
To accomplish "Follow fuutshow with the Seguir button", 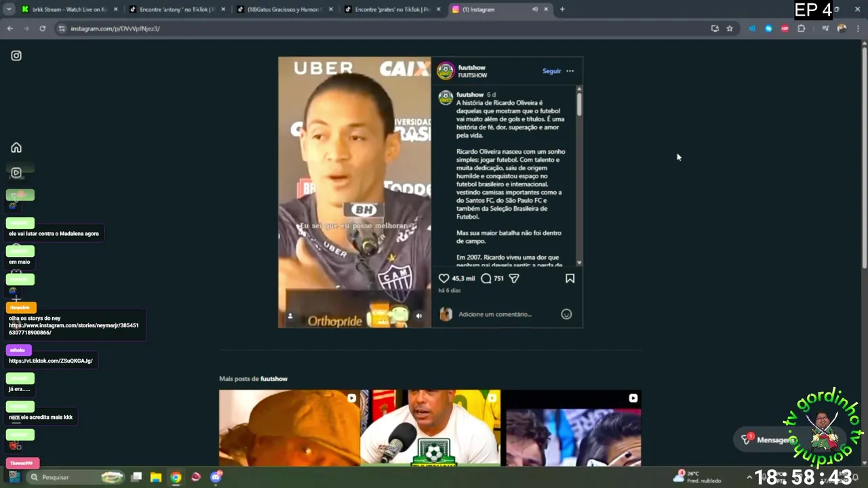I will 551,71.
